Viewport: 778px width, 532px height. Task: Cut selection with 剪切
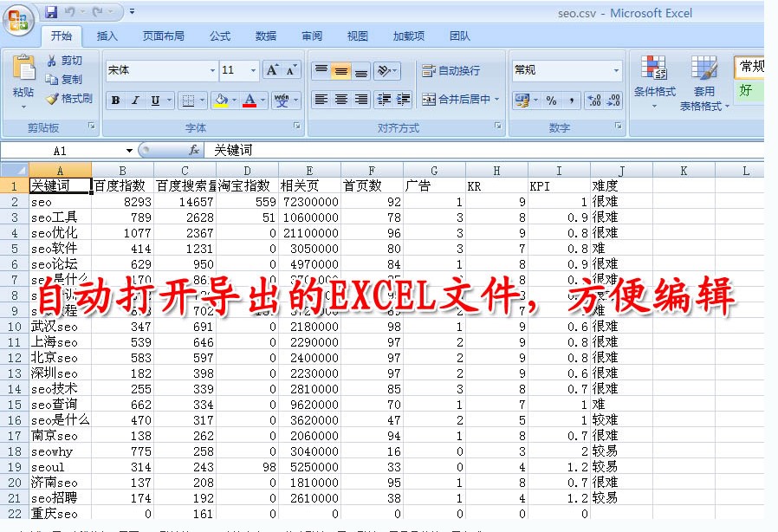(x=64, y=61)
